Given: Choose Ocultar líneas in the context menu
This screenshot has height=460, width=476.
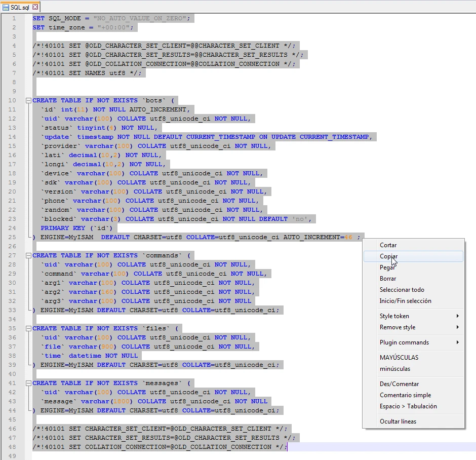Looking at the screenshot, I should [413, 421].
